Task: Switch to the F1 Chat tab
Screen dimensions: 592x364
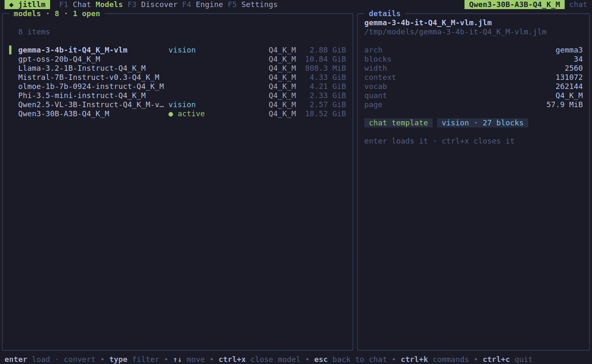Action: [x=75, y=5]
